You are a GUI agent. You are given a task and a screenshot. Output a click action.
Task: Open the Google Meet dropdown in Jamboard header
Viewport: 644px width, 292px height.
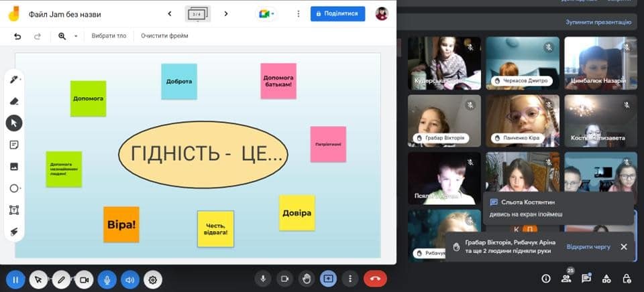coord(267,13)
